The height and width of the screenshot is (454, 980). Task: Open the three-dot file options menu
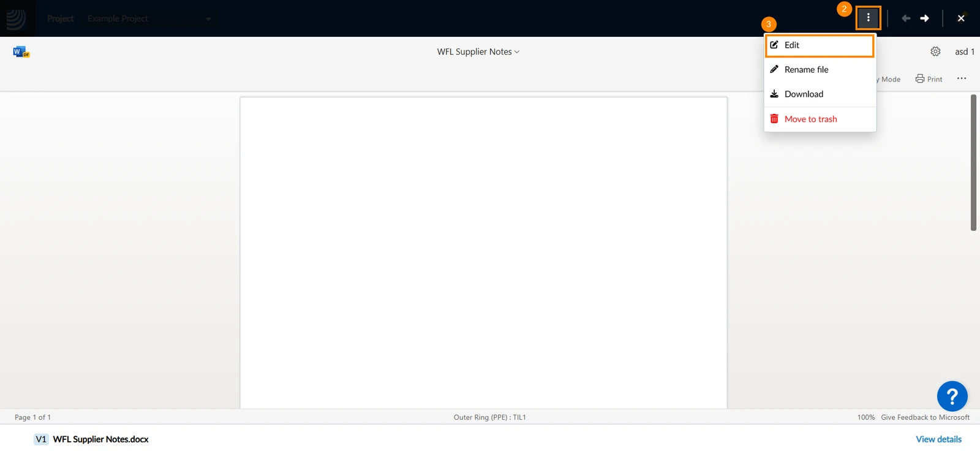[868, 18]
